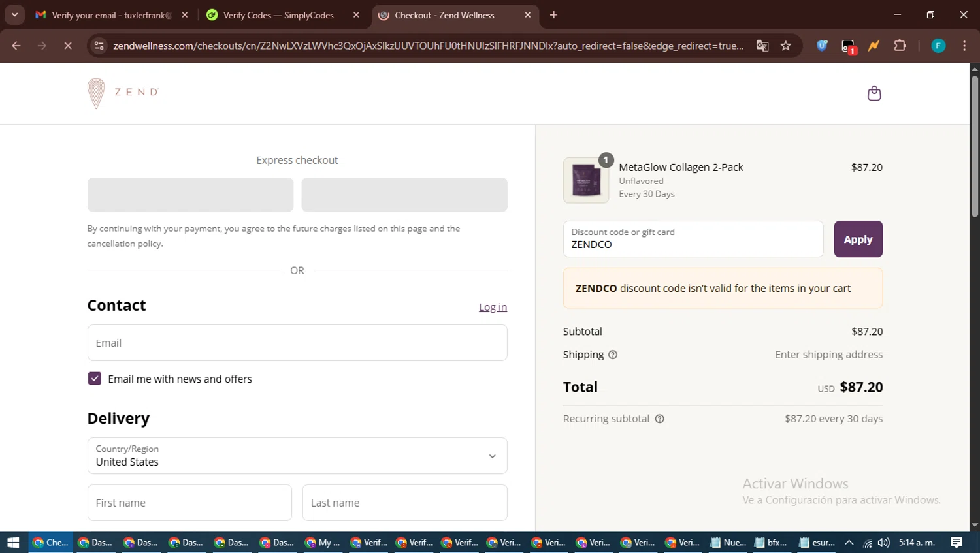Screen dimensions: 980x553
Task: Open the Windows Start menu
Action: [x=13, y=543]
